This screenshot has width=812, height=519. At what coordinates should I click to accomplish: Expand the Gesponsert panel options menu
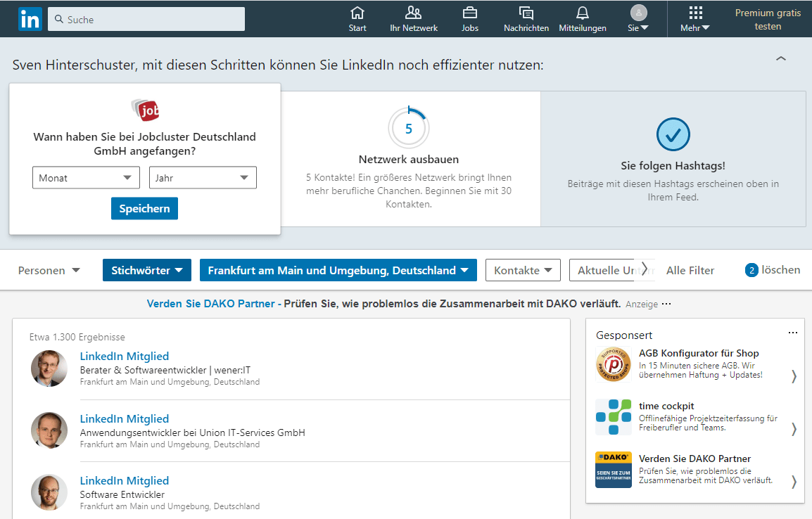[x=793, y=332]
